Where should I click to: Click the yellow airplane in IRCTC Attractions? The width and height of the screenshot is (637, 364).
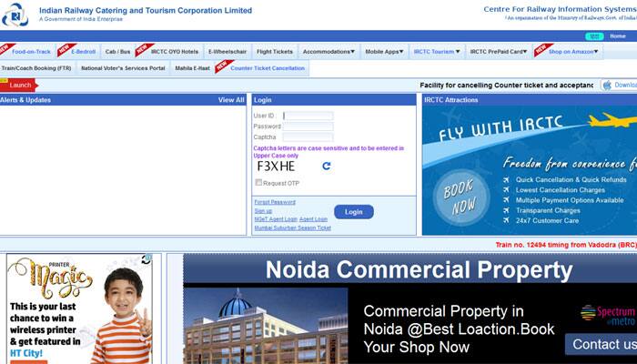(612, 120)
